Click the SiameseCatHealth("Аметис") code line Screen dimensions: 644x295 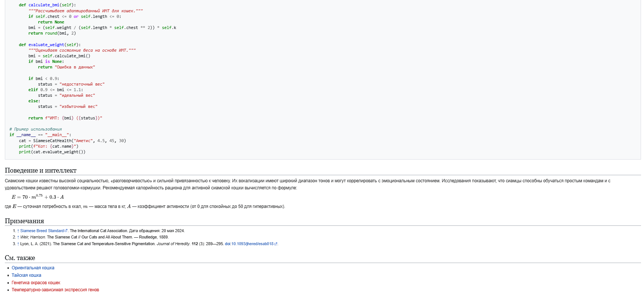click(72, 141)
